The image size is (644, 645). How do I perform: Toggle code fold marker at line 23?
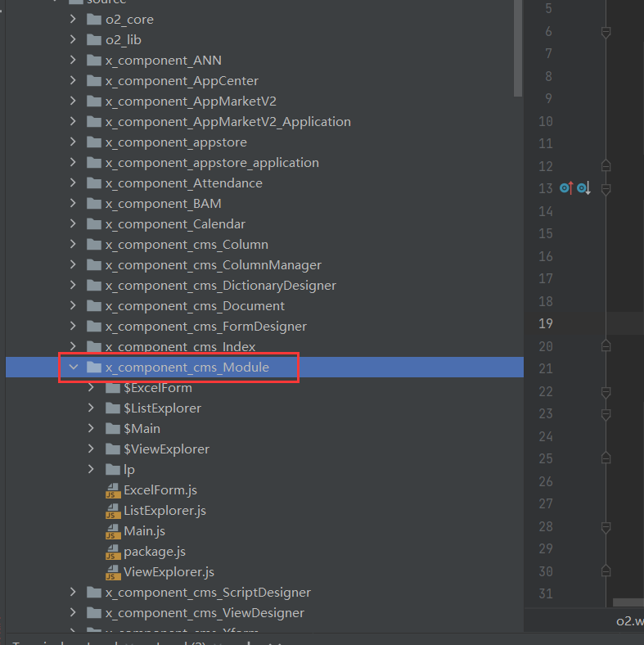pyautogui.click(x=606, y=415)
